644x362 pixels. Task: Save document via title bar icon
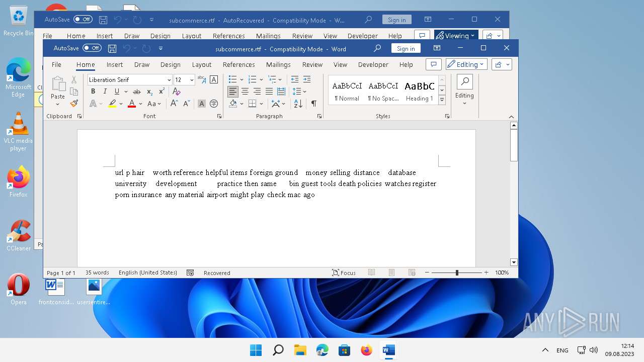(x=112, y=49)
